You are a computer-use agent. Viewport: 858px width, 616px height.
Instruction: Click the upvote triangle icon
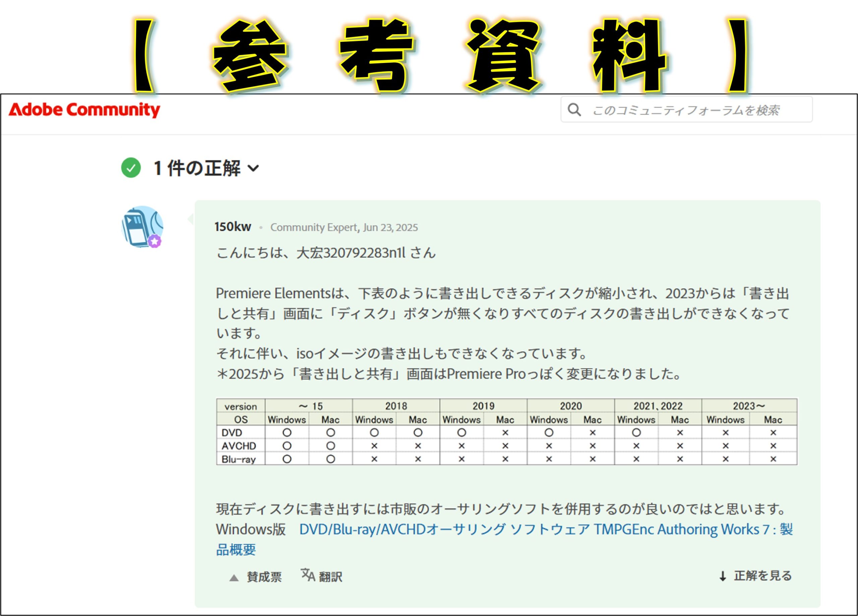click(234, 578)
